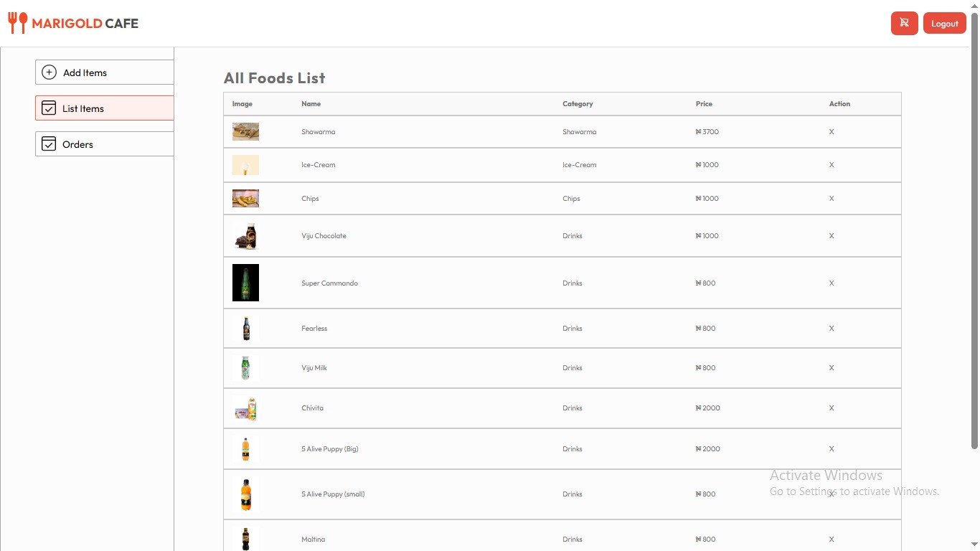Image resolution: width=980 pixels, height=551 pixels.
Task: Click the checklist icon next to Orders
Action: point(48,143)
